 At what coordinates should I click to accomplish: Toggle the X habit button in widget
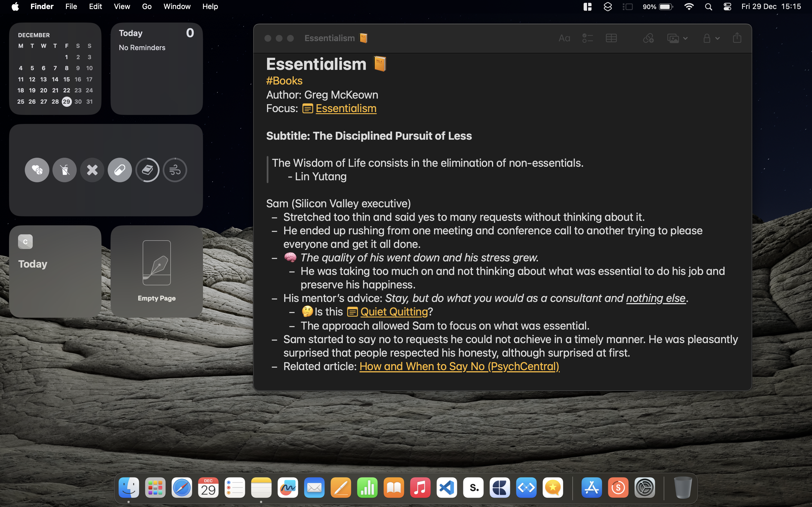click(x=92, y=170)
